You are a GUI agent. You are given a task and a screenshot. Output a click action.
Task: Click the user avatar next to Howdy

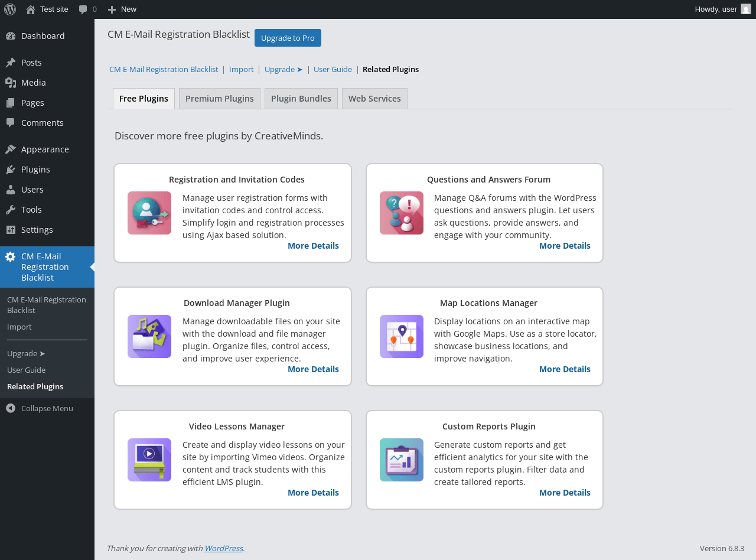[x=746, y=9]
